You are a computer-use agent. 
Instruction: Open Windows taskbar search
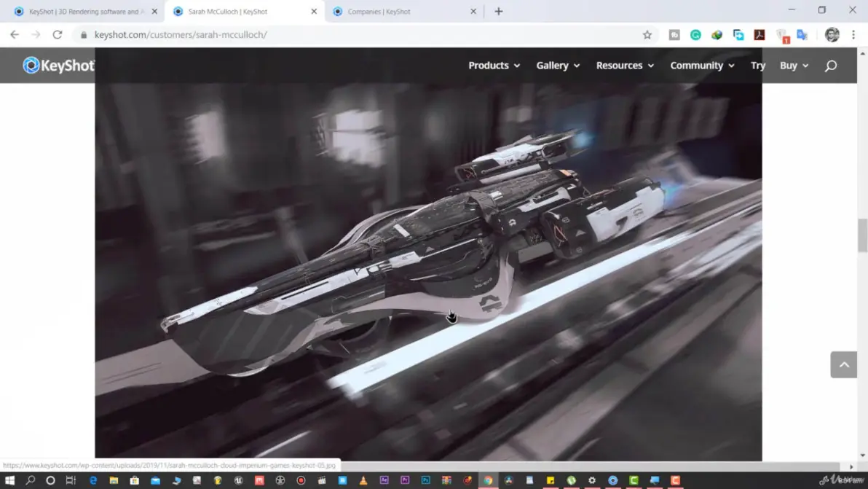click(x=31, y=480)
